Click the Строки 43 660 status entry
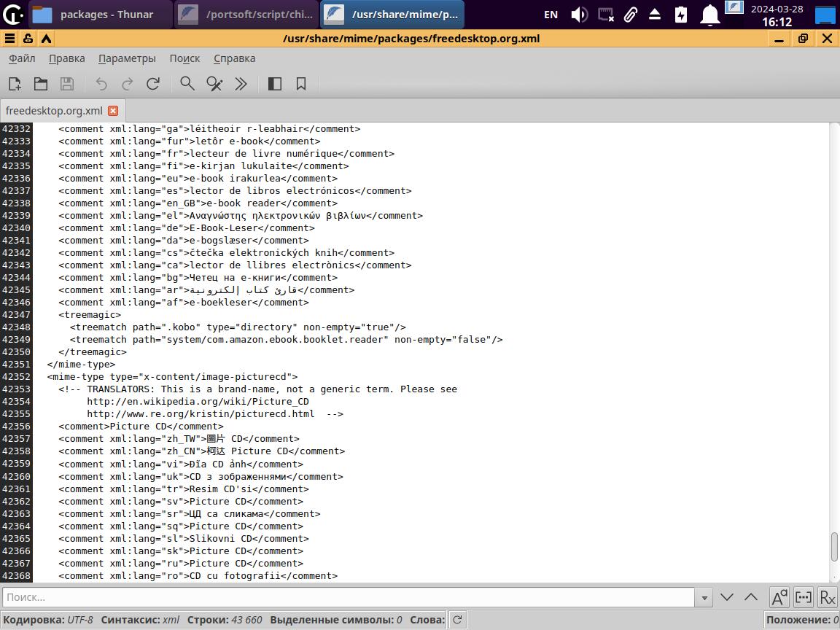Screen dimensions: 840x630 tap(225, 620)
